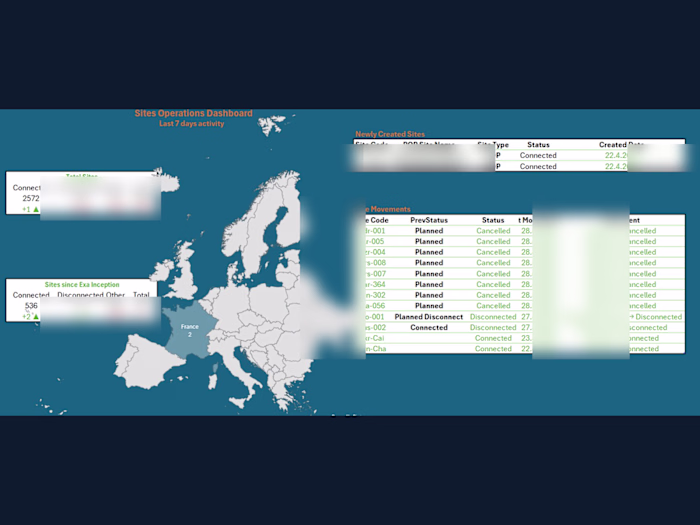
Task: Click the site code ending '-Cai'
Action: pyautogui.click(x=375, y=338)
